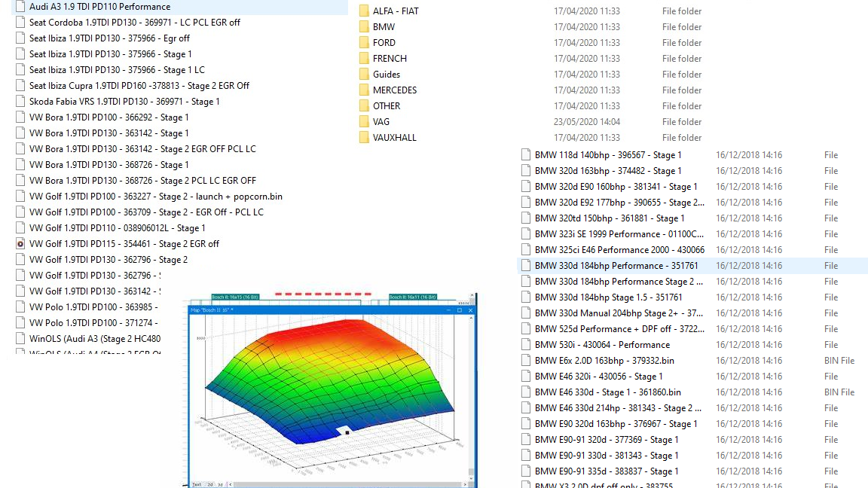Viewport: 868px width, 488px height.
Task: Select 'Seat Ibiza 1.9TDI PD130 - 375966 - Egr off'
Action: pos(109,38)
